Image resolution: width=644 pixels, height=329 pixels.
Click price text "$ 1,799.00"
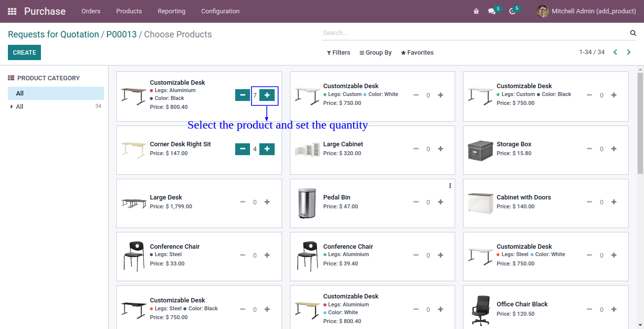coord(179,206)
